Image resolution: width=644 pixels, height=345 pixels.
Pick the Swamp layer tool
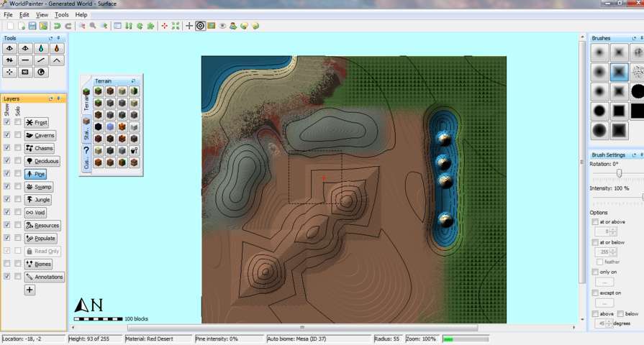point(39,187)
